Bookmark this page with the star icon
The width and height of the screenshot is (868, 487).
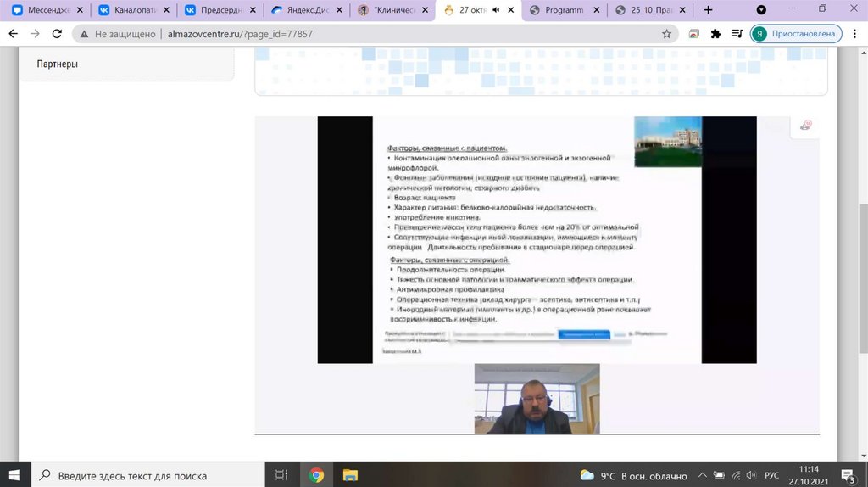[x=667, y=34]
